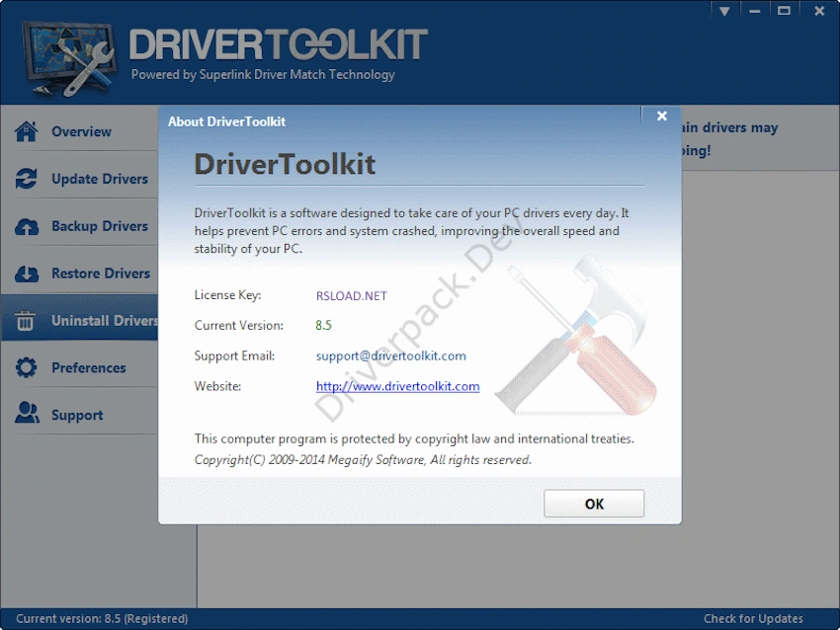The width and height of the screenshot is (840, 630).
Task: Click the hammer and screwdriver graphic
Action: (576, 336)
